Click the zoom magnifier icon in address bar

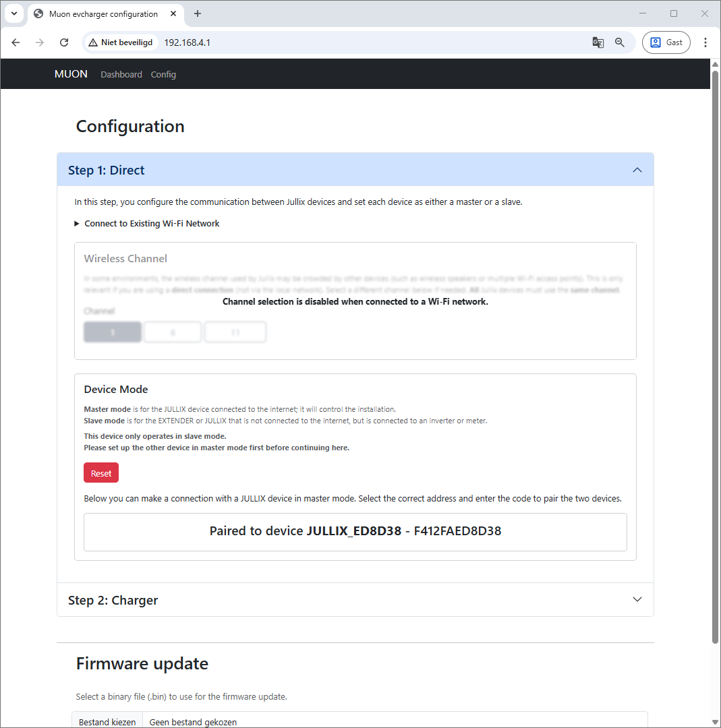(x=620, y=42)
